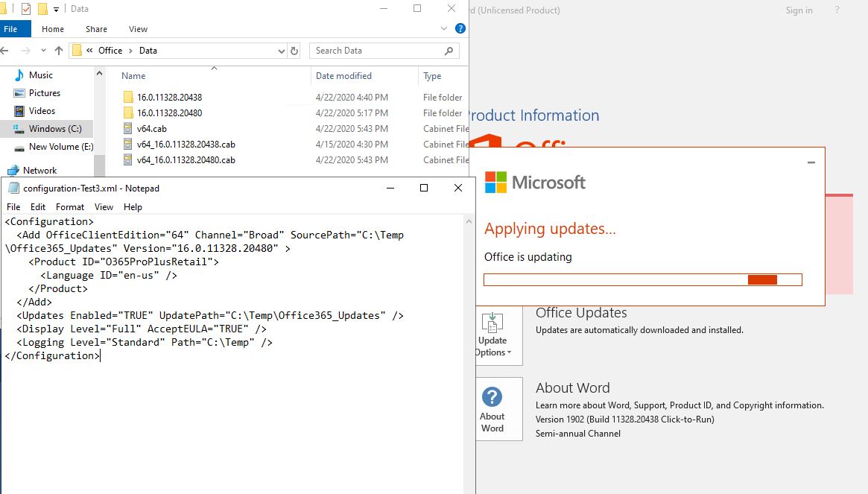Select Videos in the navigation pane
Screen dimensions: 868x494
click(x=42, y=111)
